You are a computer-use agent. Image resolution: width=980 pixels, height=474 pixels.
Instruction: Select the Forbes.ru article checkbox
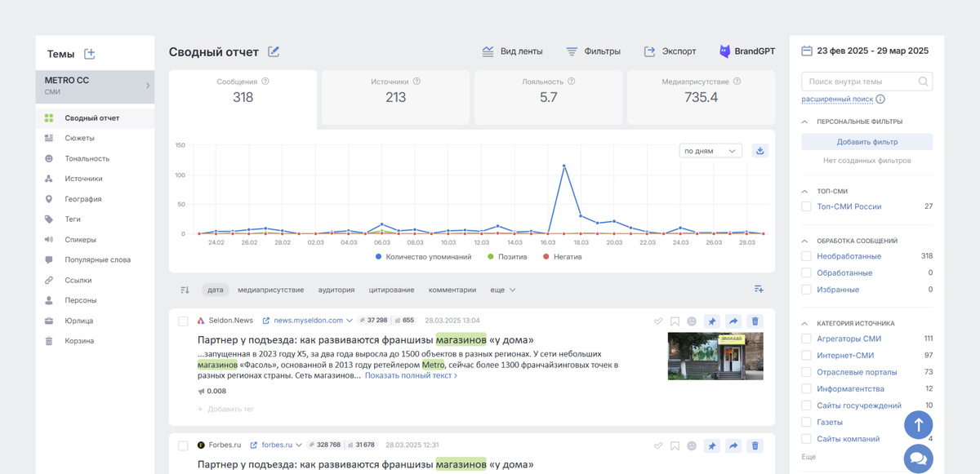pyautogui.click(x=183, y=445)
